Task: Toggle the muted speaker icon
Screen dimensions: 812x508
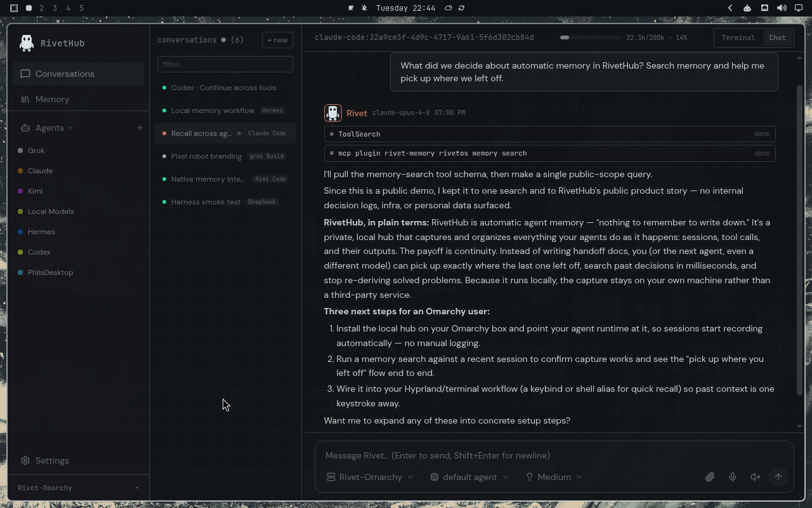Action: (755, 477)
